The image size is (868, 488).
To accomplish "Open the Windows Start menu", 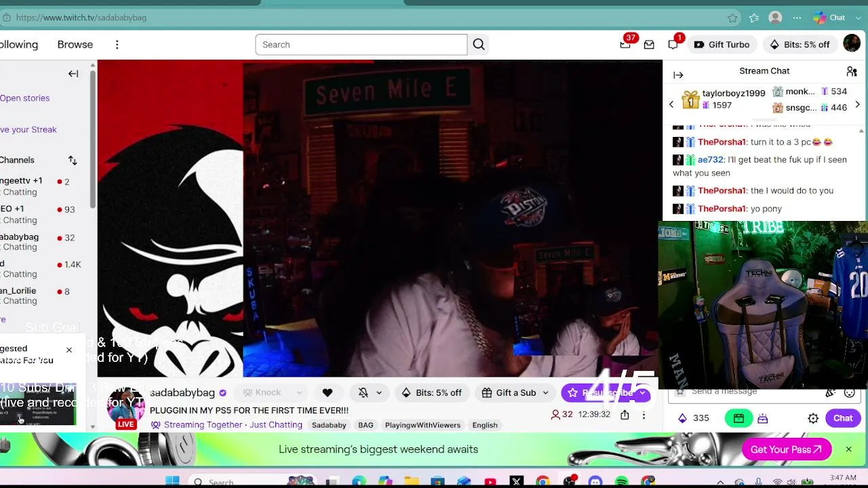I will [x=172, y=482].
